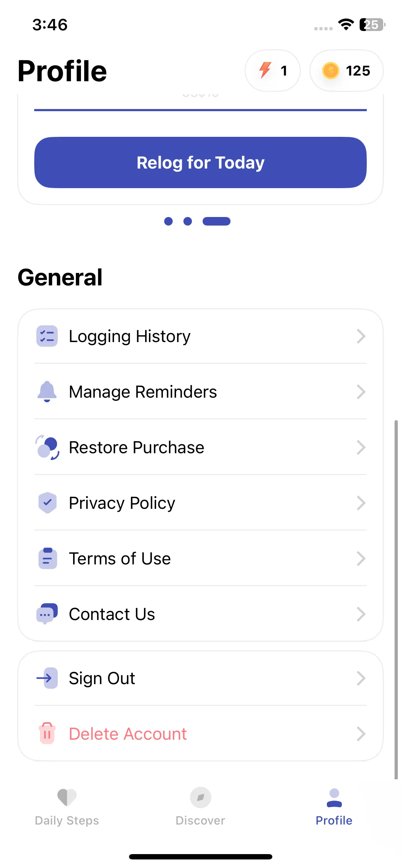Tap the Restore Purchase refresh icon

[47, 447]
